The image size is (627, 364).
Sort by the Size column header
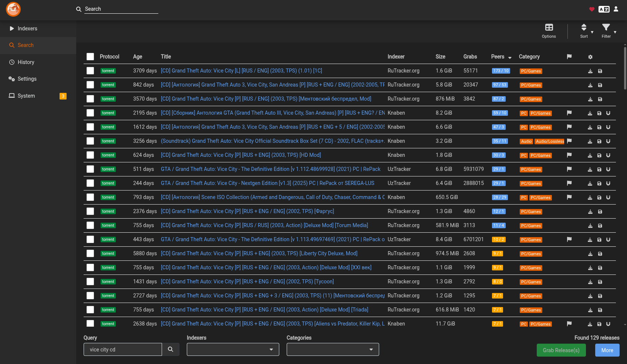click(x=441, y=57)
